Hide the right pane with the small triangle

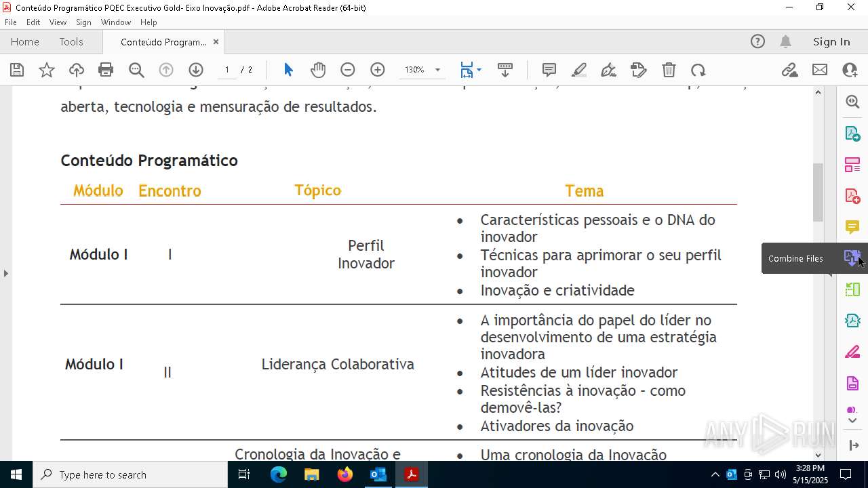click(830, 273)
